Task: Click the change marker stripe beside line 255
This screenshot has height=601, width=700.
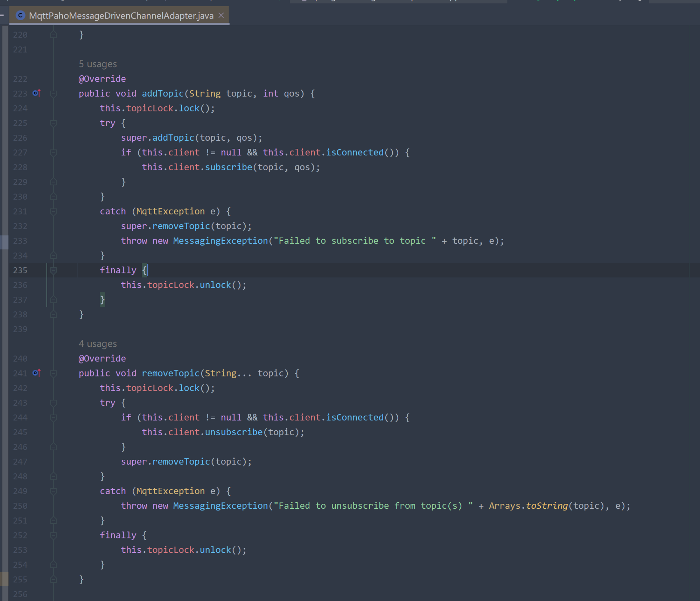Action: [4, 579]
